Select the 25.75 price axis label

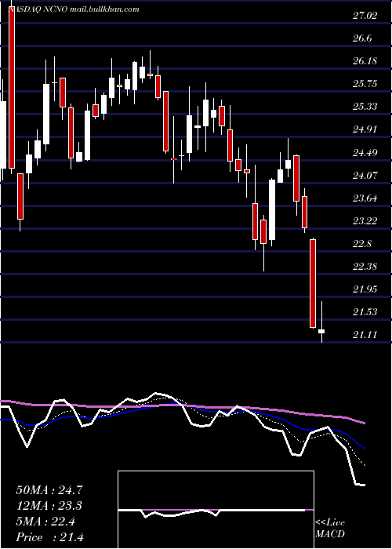365,84
